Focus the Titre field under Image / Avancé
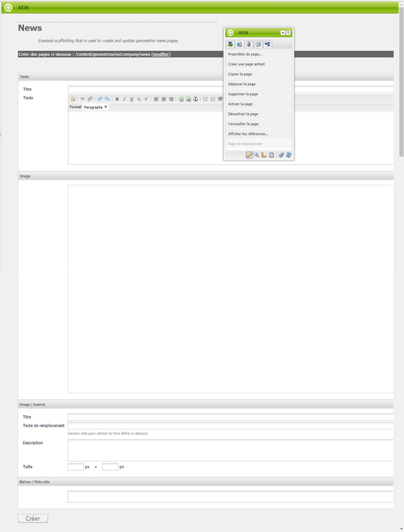Viewport: 404px width, 532px height. (x=231, y=417)
